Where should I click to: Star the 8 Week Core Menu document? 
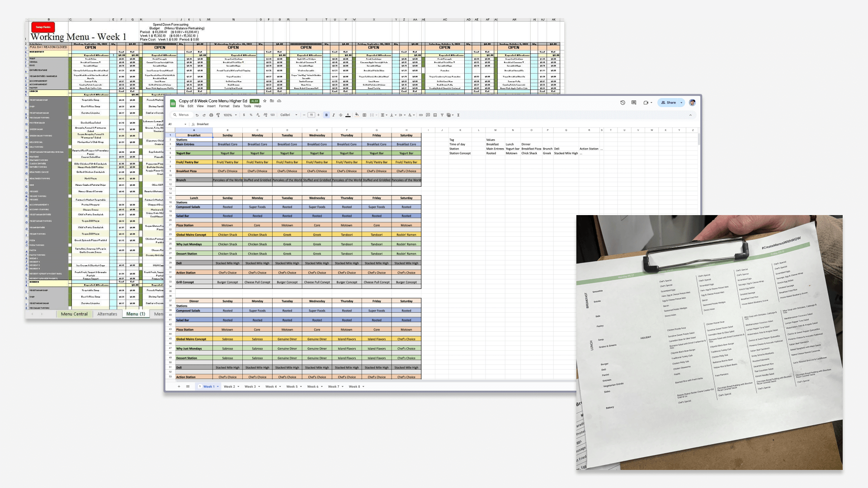pos(265,101)
